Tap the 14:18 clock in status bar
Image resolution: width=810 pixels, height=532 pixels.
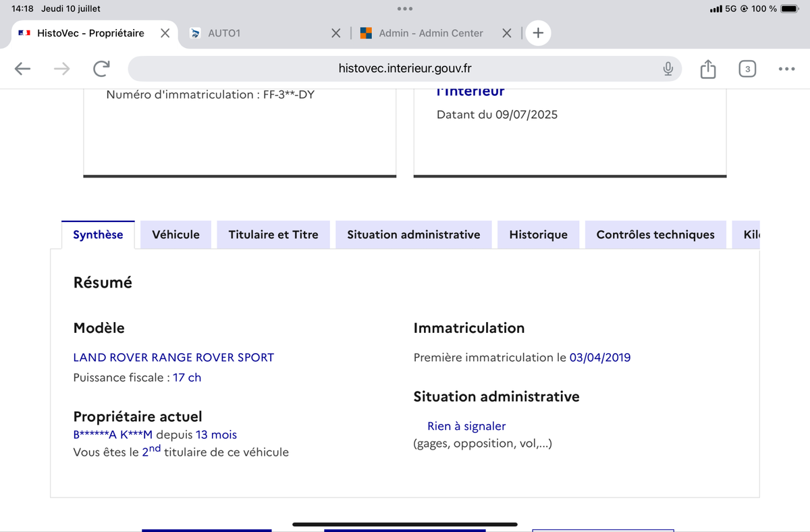[x=22, y=9]
